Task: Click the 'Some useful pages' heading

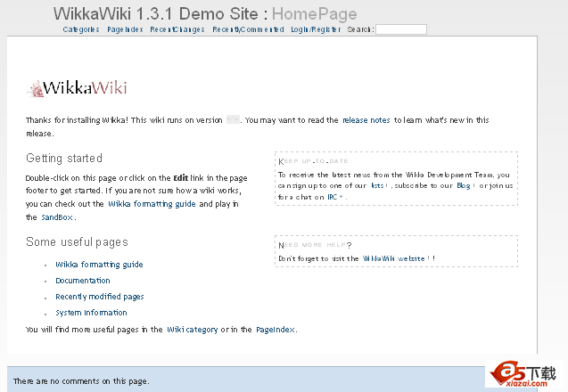Action: pos(77,241)
